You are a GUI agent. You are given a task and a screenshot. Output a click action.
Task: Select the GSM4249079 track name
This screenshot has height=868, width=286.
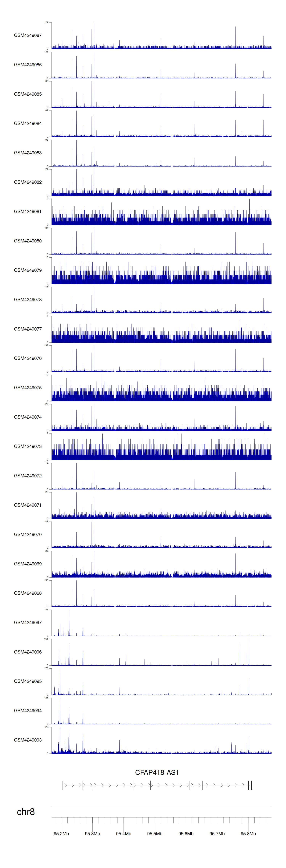(x=28, y=270)
